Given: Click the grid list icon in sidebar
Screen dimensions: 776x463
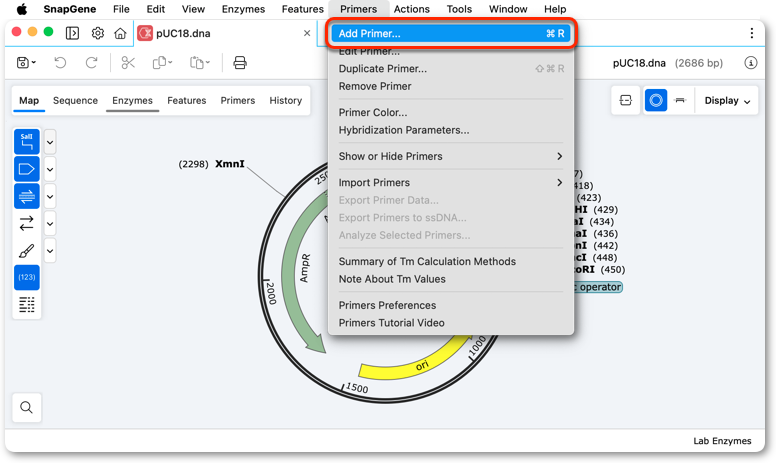Looking at the screenshot, I should pos(27,305).
